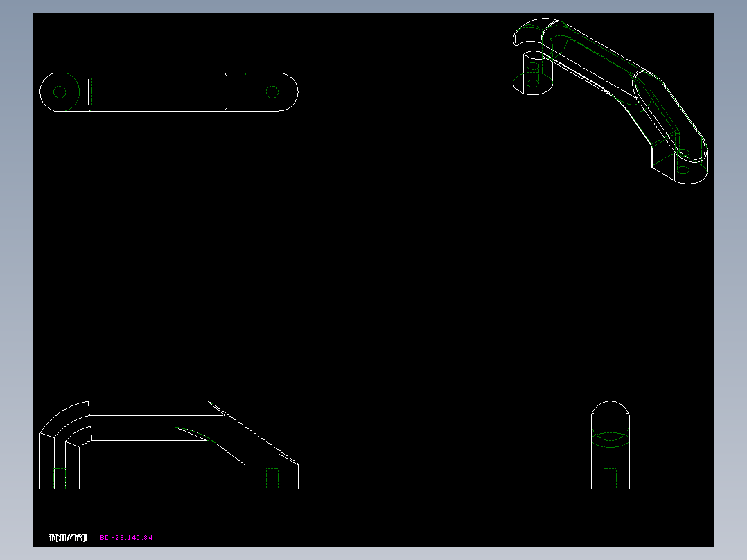
Task: Click the right green hole circle in top view
Action: (x=272, y=92)
